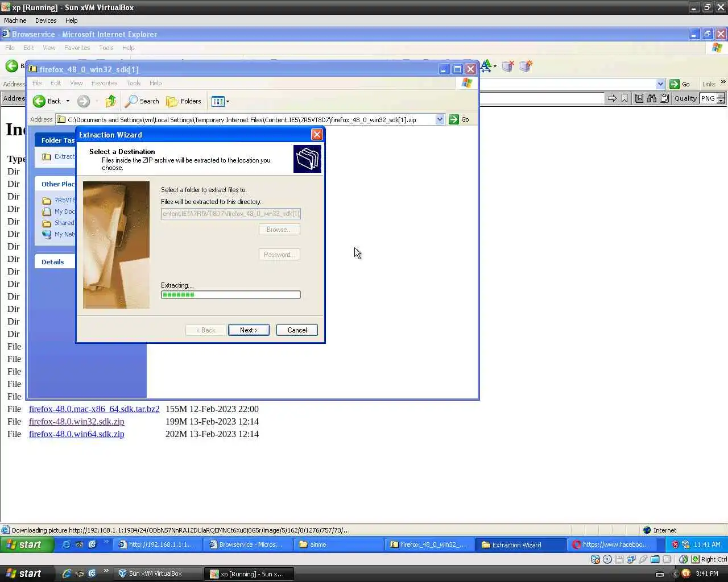The height and width of the screenshot is (582, 728).
Task: Click the extraction directory path field
Action: click(x=230, y=214)
